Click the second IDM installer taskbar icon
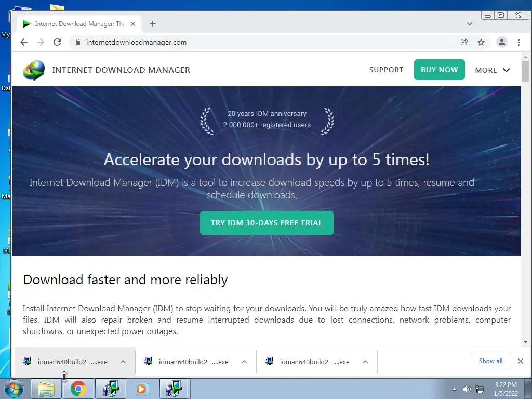 (x=174, y=389)
